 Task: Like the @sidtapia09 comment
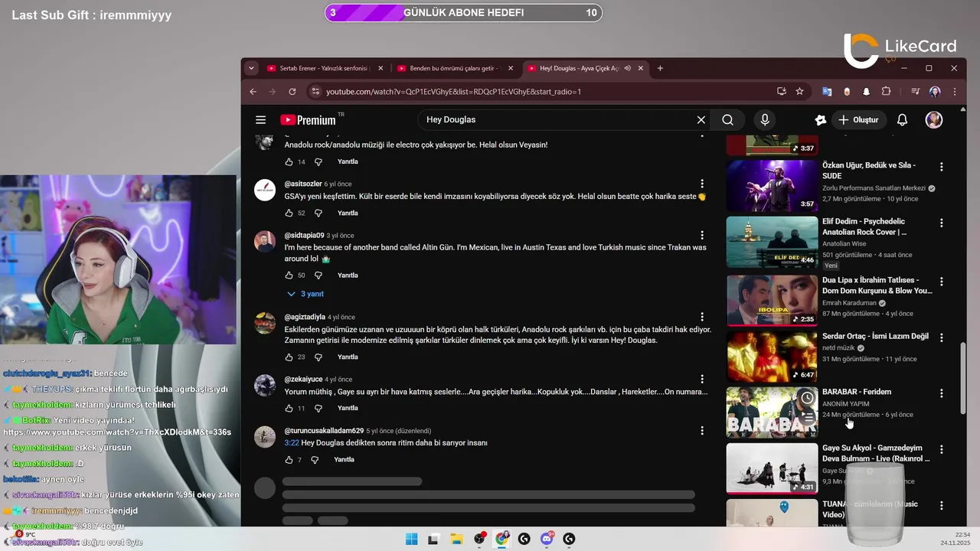pos(289,275)
